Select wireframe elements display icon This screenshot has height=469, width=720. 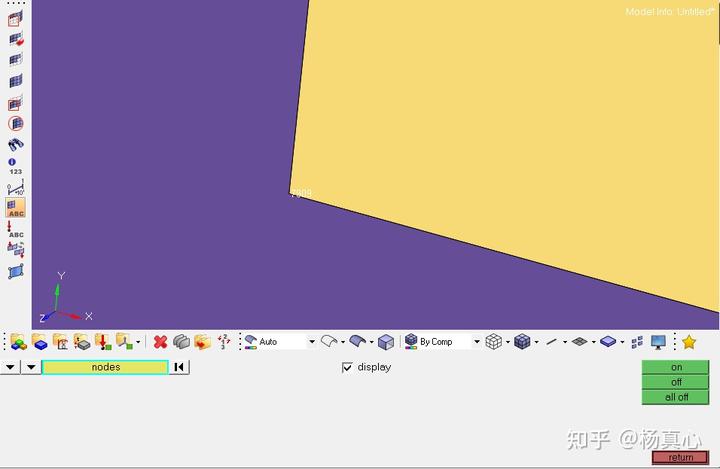point(494,342)
